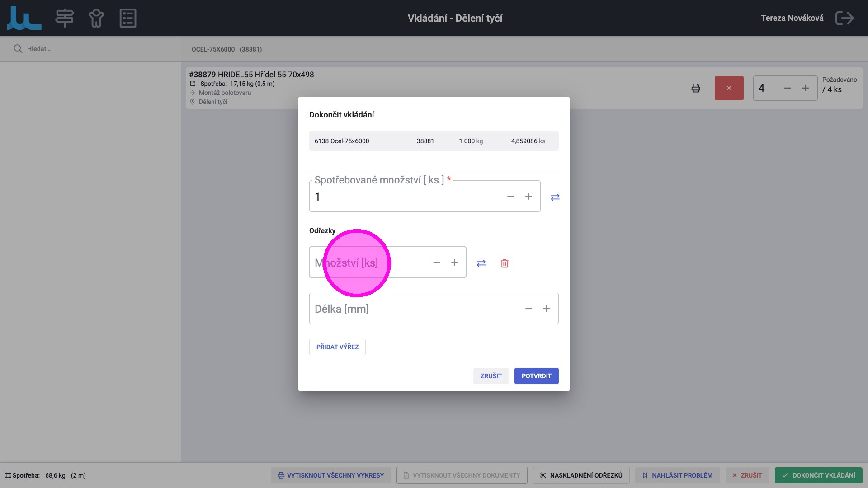Delete the offcut with red trash icon
The image size is (868, 488).
pyautogui.click(x=505, y=263)
